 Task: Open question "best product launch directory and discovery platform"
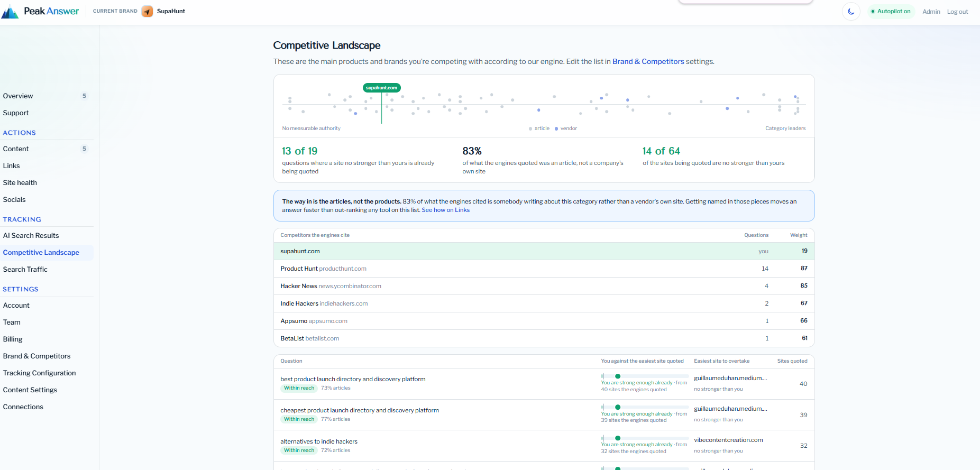[x=353, y=379]
